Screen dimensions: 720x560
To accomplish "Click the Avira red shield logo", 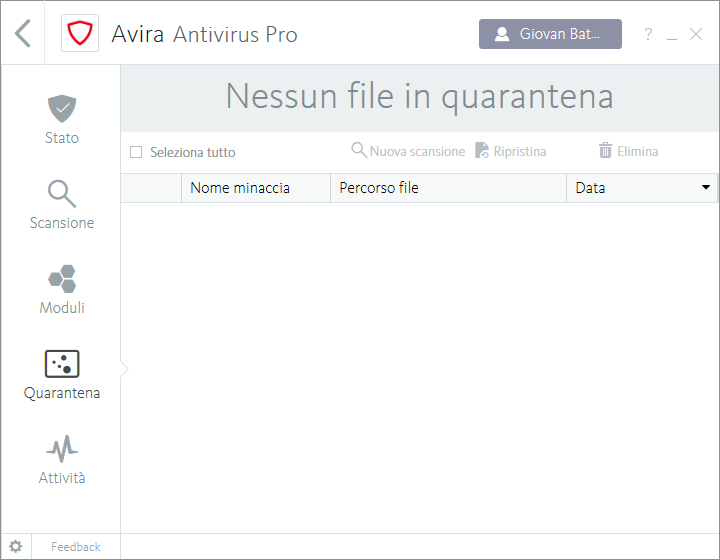I will (80, 34).
